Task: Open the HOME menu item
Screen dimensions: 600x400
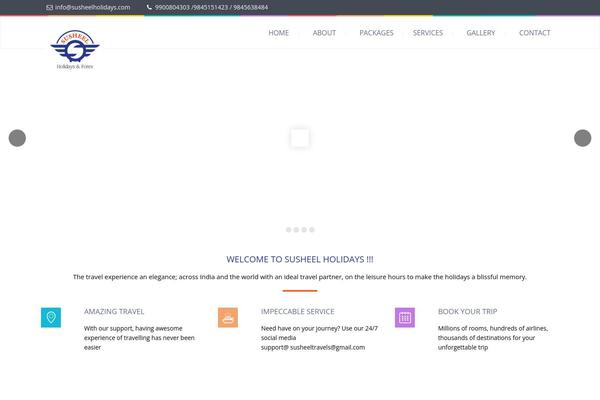Action: [x=279, y=33]
